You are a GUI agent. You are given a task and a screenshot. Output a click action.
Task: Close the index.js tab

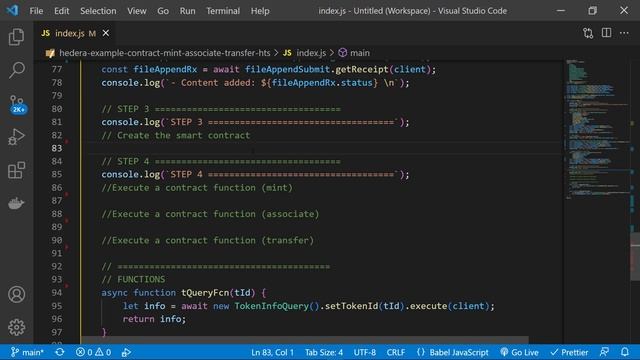(x=106, y=33)
